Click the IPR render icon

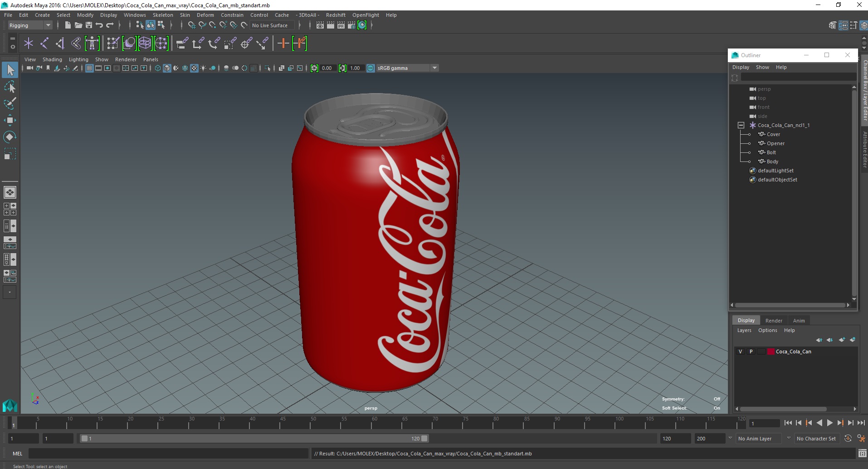pyautogui.click(x=341, y=25)
